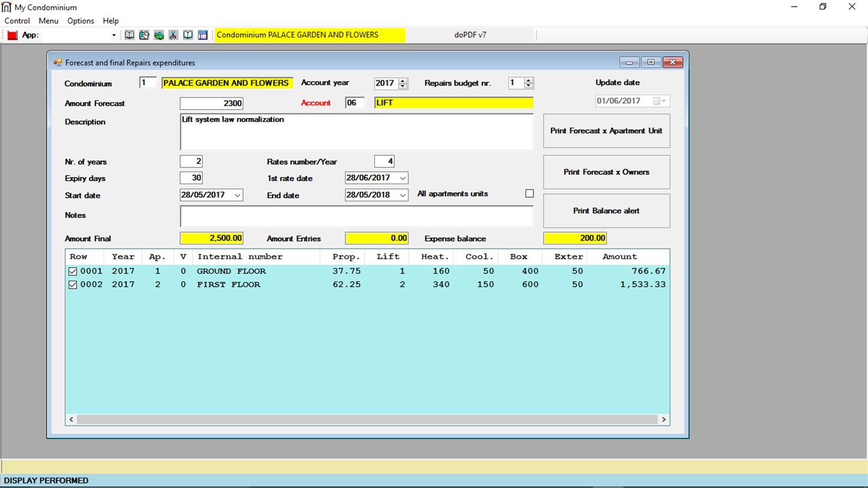Click the Lift column header
Viewport: 868px width, 488px height.
(x=387, y=257)
